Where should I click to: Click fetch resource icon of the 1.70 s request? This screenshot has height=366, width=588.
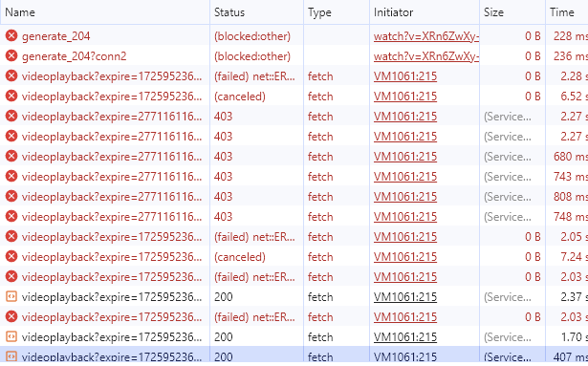pyautogui.click(x=11, y=336)
